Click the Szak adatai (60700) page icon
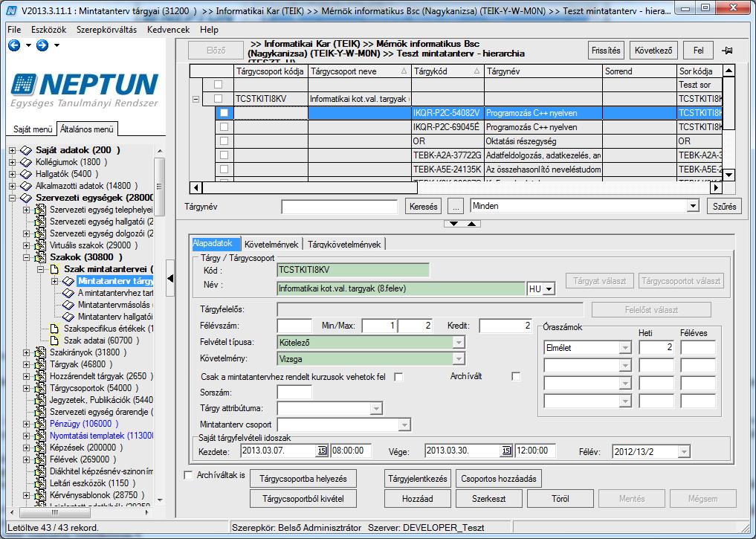Image resolution: width=756 pixels, height=539 pixels. click(x=55, y=340)
